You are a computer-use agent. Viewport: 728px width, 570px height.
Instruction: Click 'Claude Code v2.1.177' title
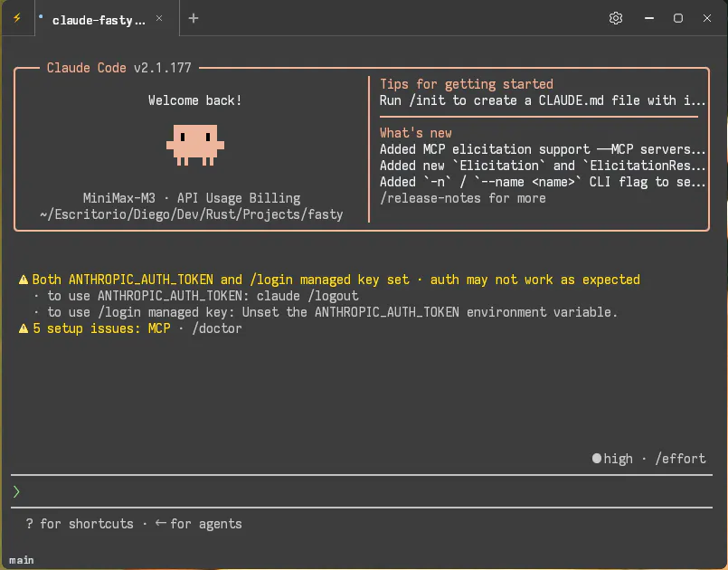118,68
